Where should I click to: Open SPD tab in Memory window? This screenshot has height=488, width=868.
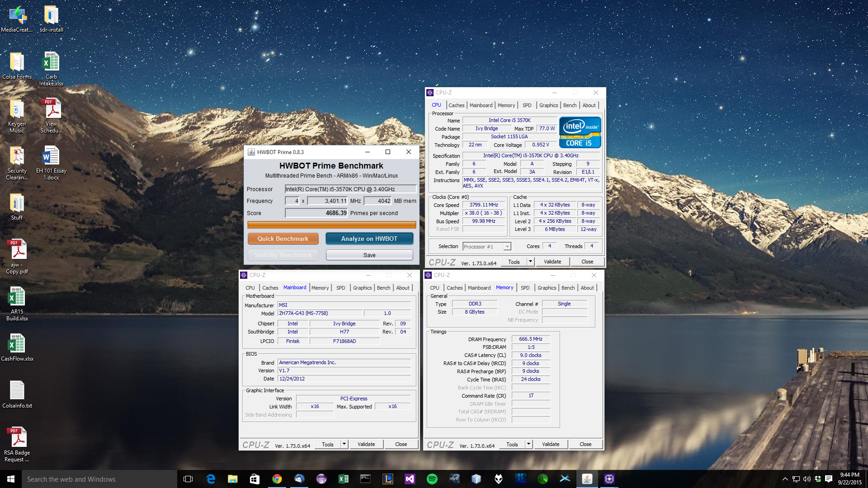(x=525, y=288)
